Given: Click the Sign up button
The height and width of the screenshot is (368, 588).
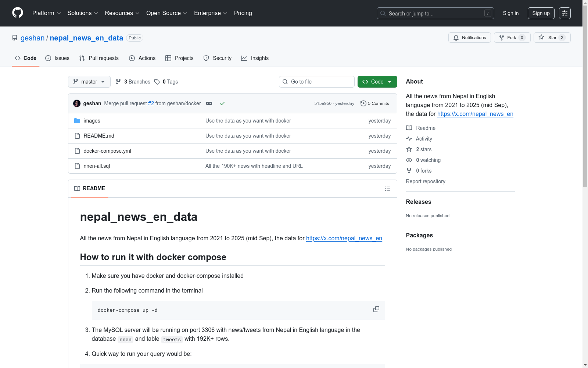Looking at the screenshot, I should pyautogui.click(x=541, y=13).
